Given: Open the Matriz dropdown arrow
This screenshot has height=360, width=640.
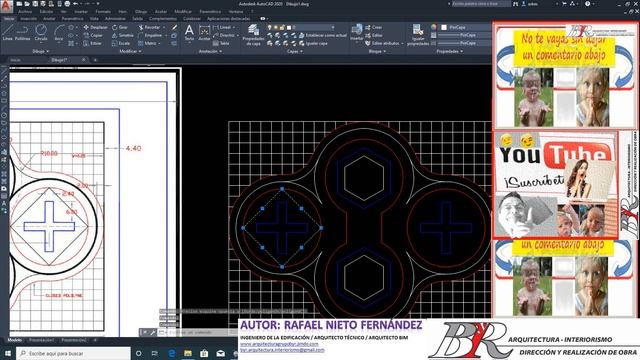Looking at the screenshot, I should [x=159, y=43].
